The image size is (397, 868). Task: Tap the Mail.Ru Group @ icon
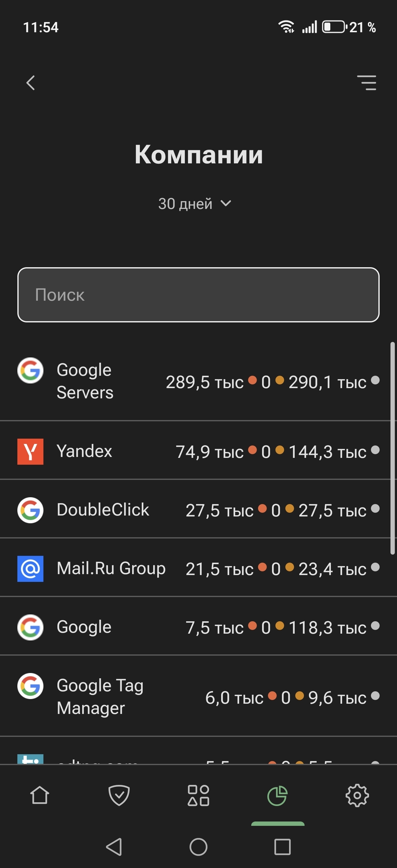tap(30, 569)
